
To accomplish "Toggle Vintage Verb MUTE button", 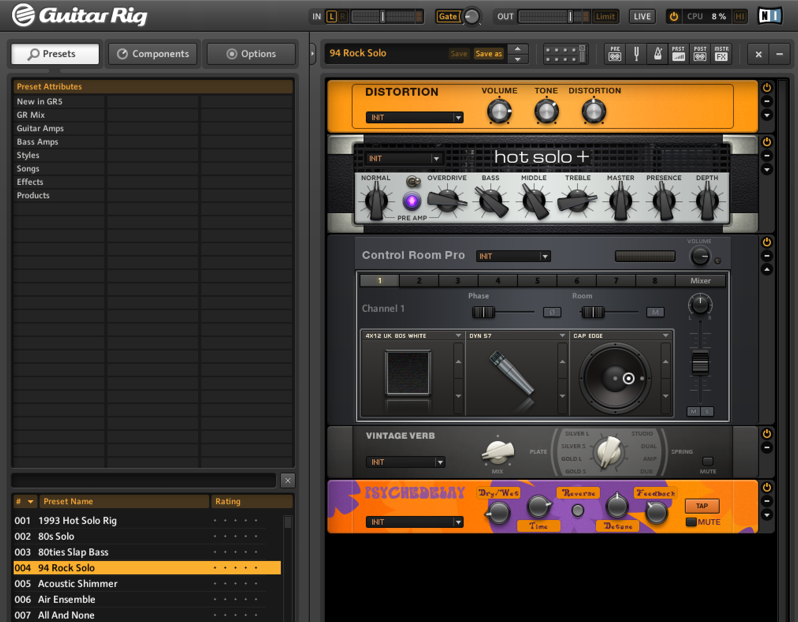I will 707,461.
